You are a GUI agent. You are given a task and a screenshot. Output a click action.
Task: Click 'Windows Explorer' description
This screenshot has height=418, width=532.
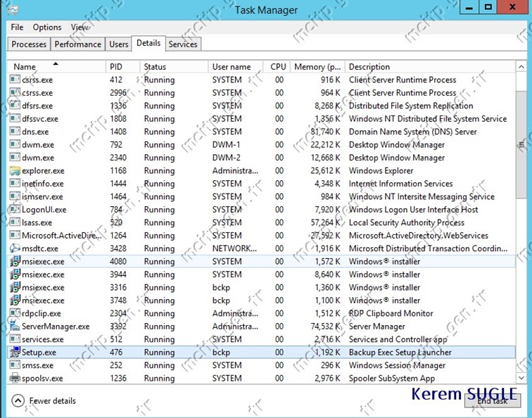click(x=381, y=171)
